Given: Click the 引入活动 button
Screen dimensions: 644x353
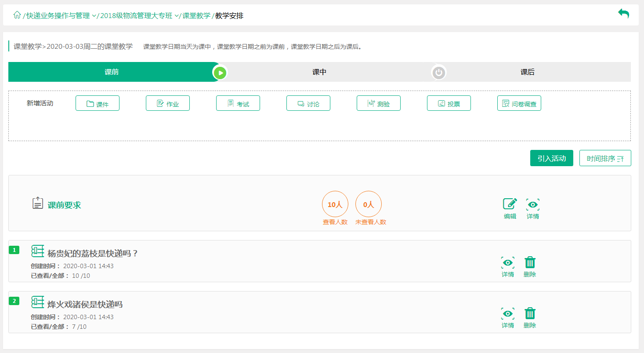Looking at the screenshot, I should coord(551,158).
